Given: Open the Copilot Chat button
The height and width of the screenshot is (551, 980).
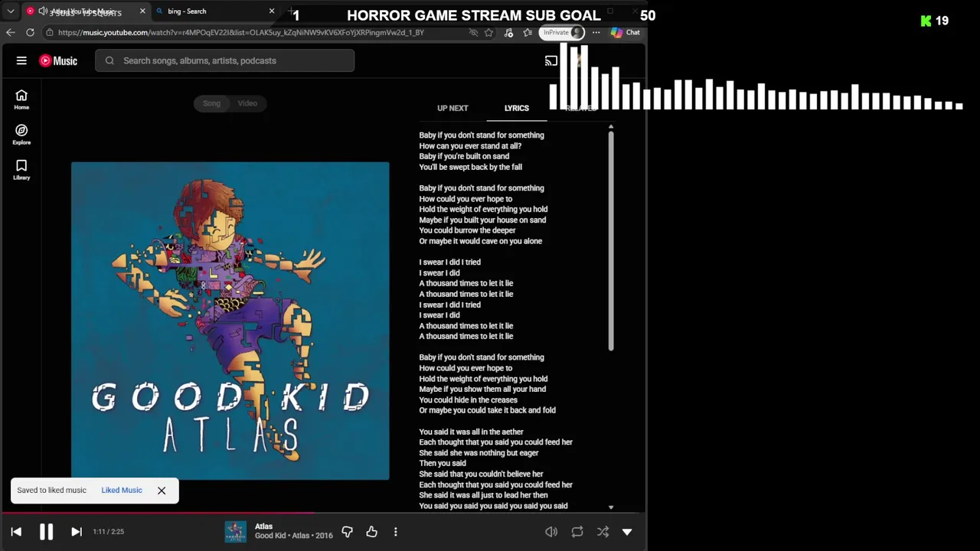Looking at the screenshot, I should point(626,32).
